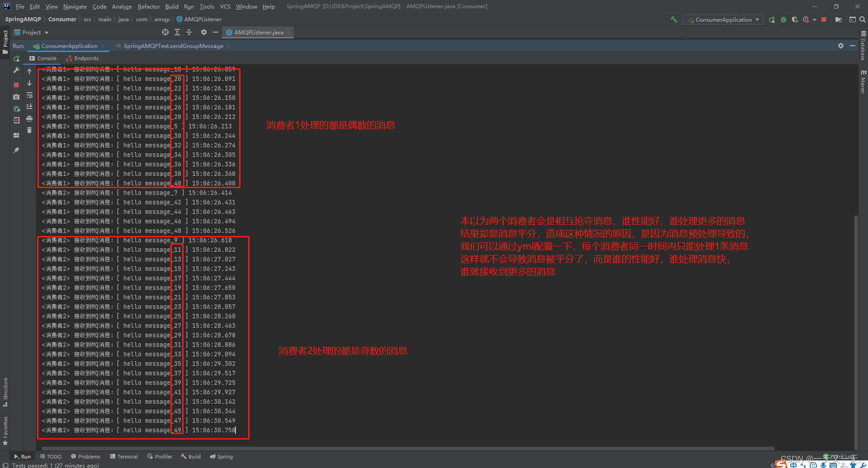Open ConsumerApplication run configuration dropdown
Screen dimensions: 868x468
[723, 19]
